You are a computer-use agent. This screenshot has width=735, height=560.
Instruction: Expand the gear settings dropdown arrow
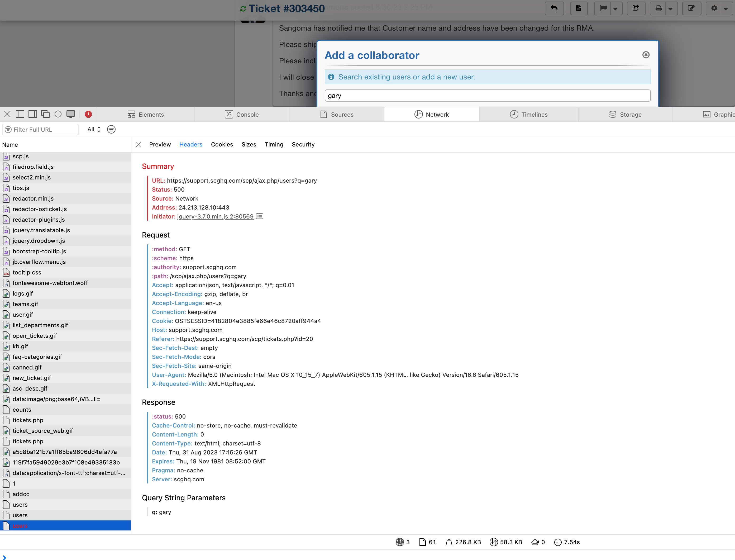(726, 9)
